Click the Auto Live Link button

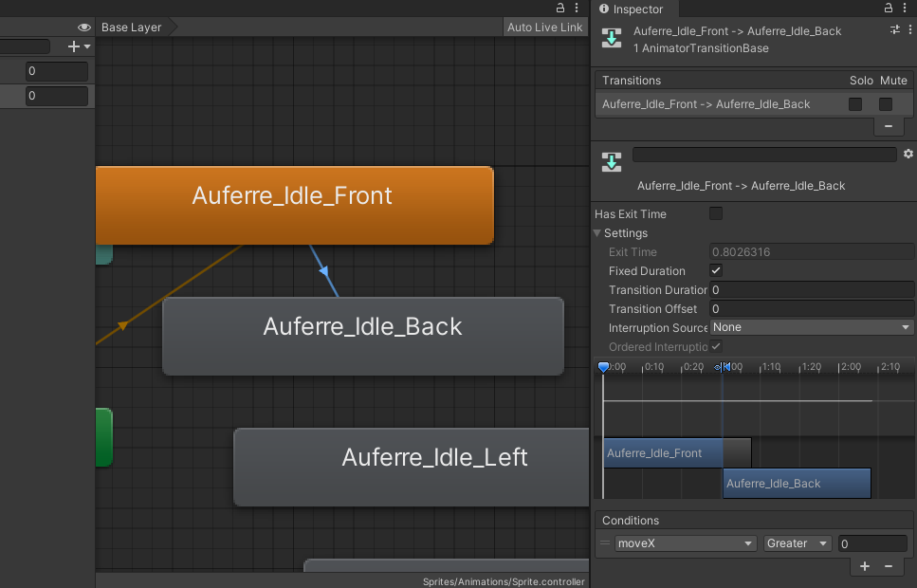(x=544, y=28)
